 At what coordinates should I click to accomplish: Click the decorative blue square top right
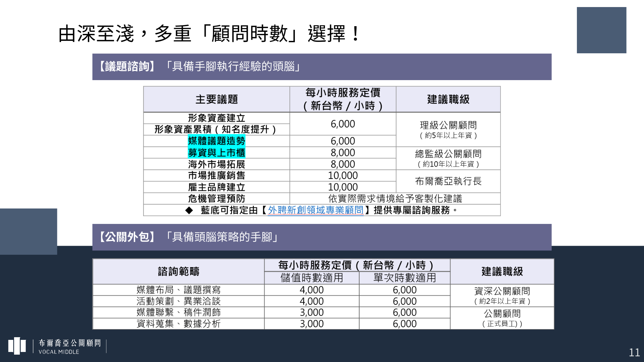point(601,30)
